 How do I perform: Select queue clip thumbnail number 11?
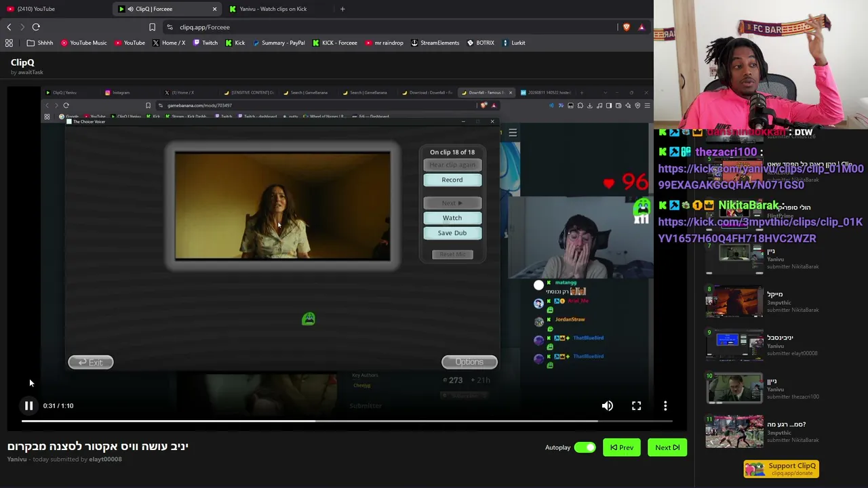click(x=734, y=432)
